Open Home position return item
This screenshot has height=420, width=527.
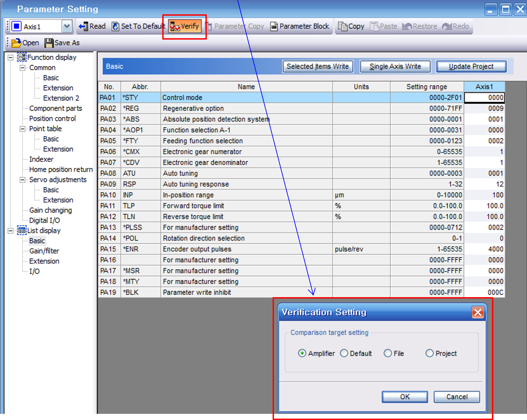[61, 170]
